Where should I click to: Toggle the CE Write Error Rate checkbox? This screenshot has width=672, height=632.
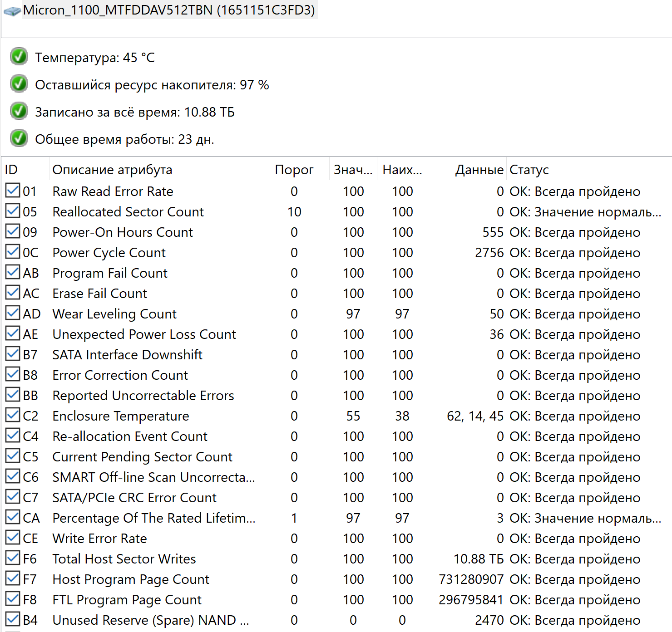(x=13, y=538)
